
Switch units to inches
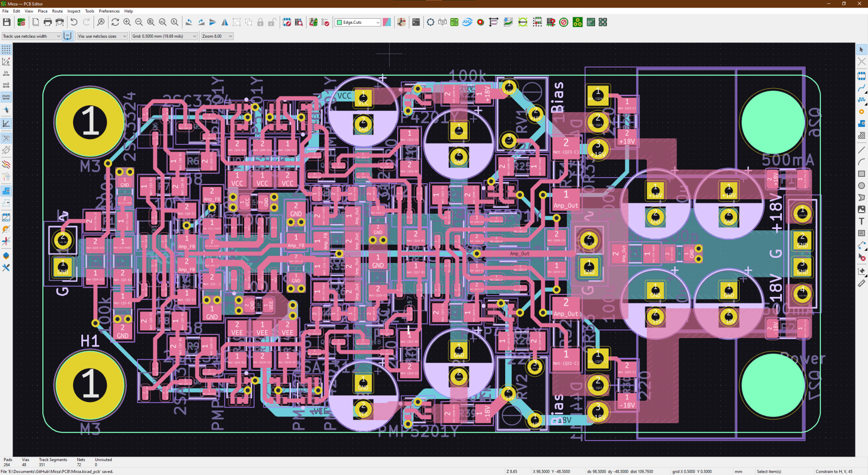[6, 73]
